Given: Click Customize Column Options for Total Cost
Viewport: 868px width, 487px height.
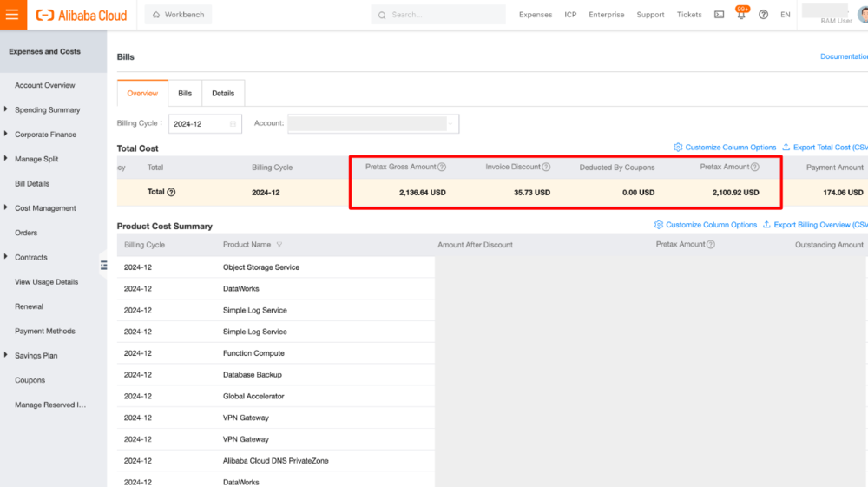Looking at the screenshot, I should click(730, 148).
